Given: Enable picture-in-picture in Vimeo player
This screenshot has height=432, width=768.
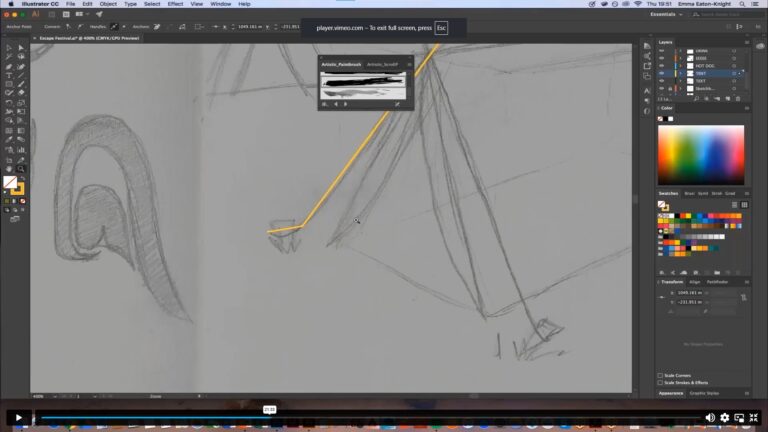Looking at the screenshot, I should click(739, 418).
